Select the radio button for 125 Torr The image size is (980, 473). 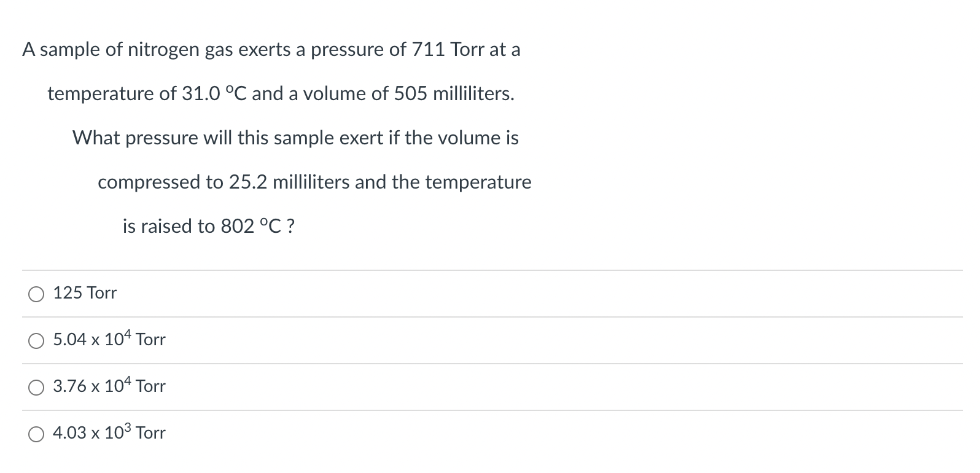[36, 294]
